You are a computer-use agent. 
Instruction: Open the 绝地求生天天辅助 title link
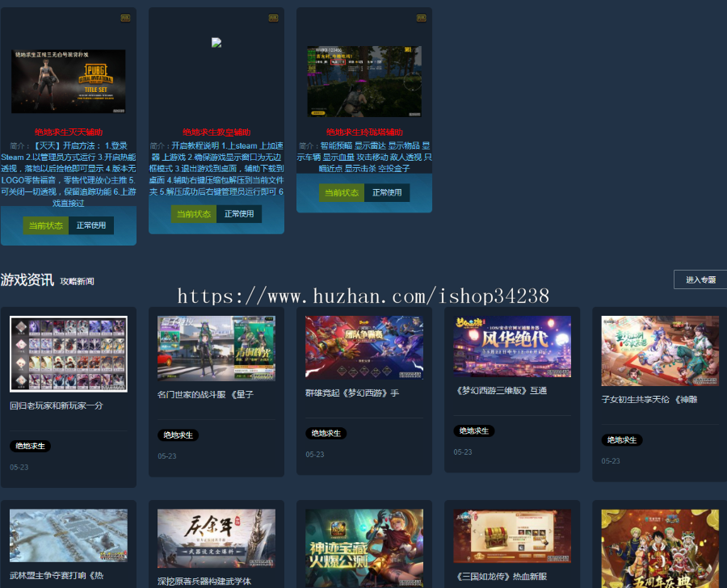69,132
